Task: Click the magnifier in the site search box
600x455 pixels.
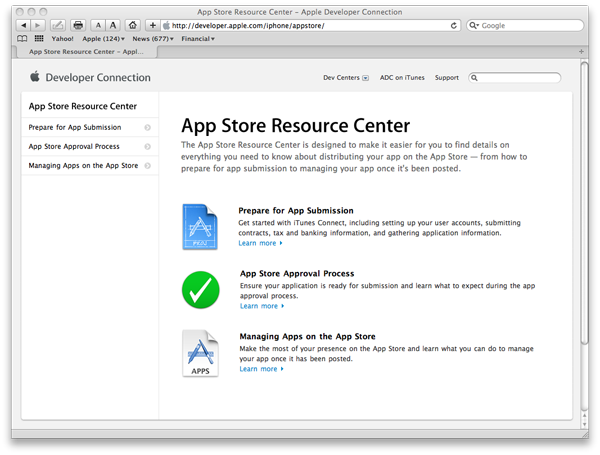Action: coord(474,78)
